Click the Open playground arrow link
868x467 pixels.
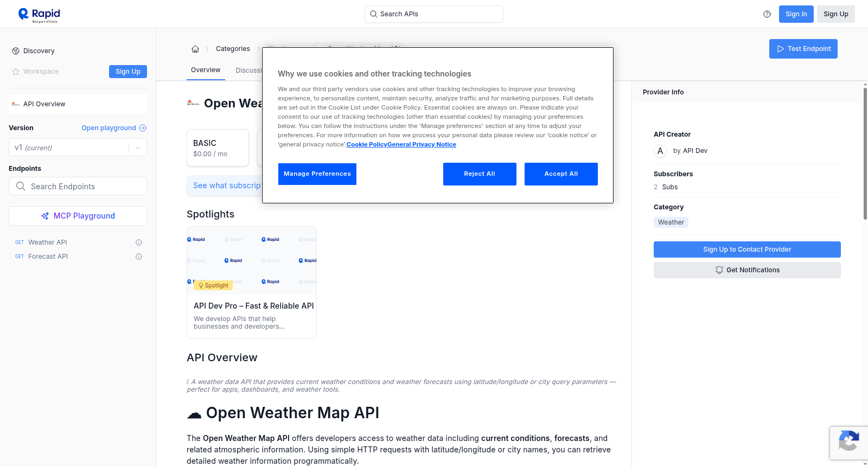coord(114,128)
